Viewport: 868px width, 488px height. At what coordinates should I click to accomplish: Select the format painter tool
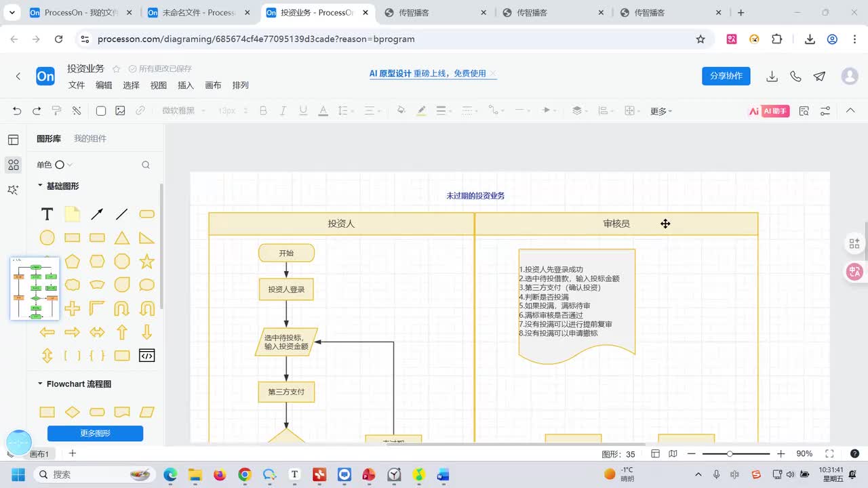(57, 110)
